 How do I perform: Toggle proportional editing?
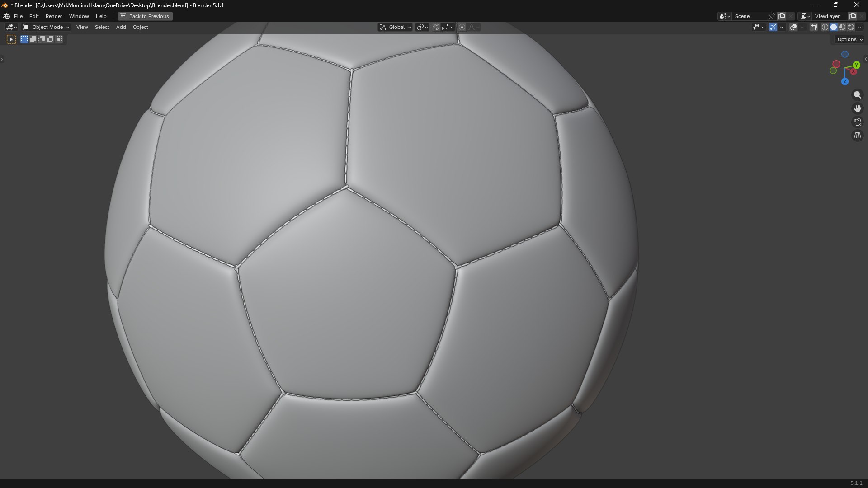click(x=462, y=27)
